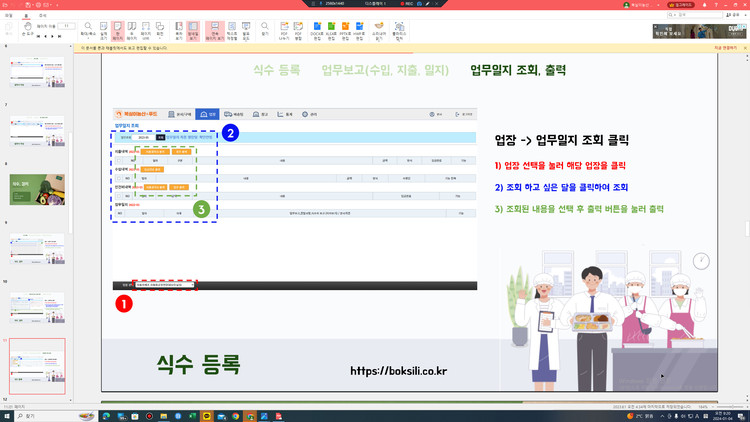The width and height of the screenshot is (750, 422).
Task: Open the page 9 thumbnail
Action: coord(37,248)
